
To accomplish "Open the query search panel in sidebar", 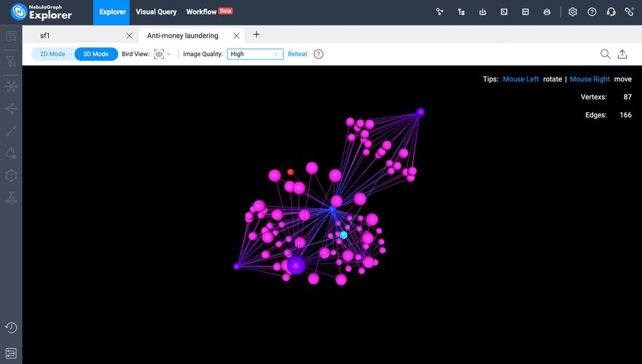I will [11, 36].
